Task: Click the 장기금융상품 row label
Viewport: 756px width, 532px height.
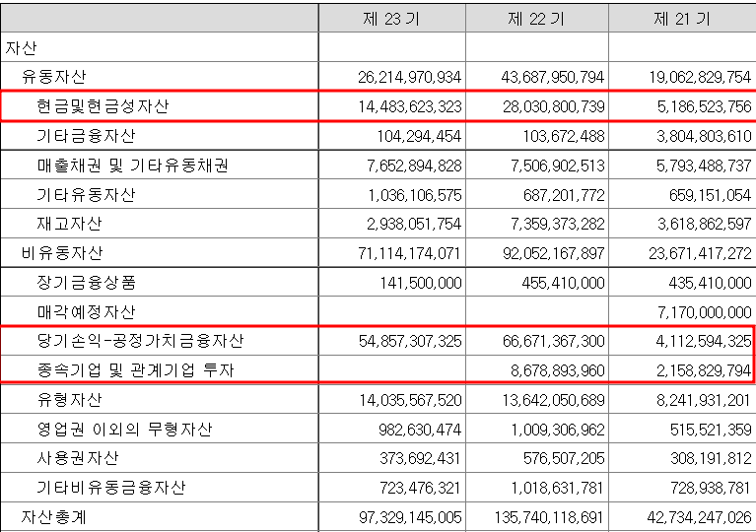Action: coord(87,283)
